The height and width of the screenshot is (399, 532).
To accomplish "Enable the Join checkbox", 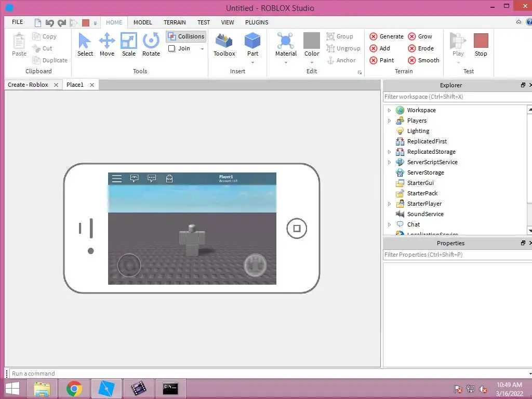I will [x=171, y=48].
